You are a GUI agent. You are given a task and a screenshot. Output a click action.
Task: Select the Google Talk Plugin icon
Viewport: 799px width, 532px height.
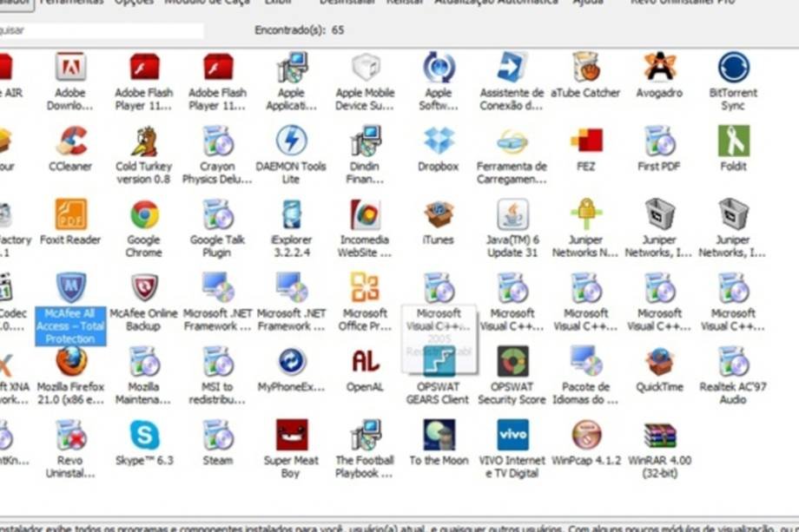218,214
